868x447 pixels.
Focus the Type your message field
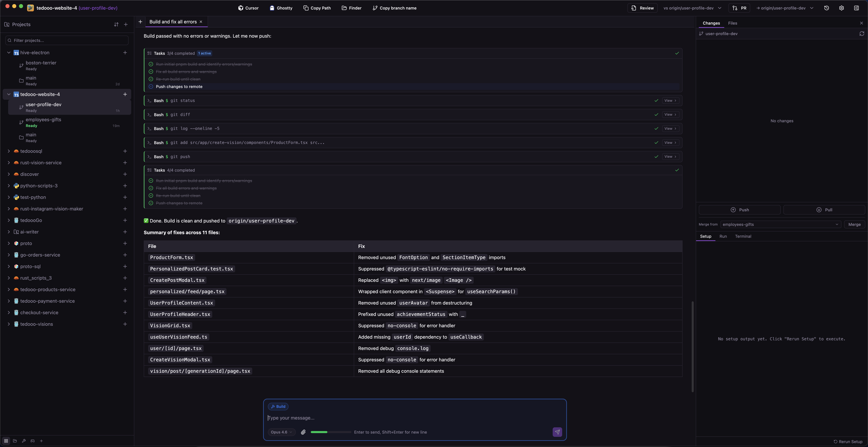[x=415, y=418]
